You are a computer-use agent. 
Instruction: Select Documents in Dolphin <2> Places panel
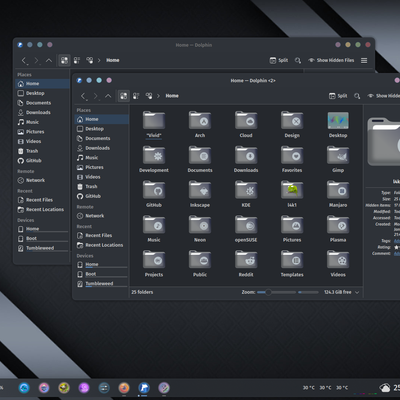(x=102, y=138)
